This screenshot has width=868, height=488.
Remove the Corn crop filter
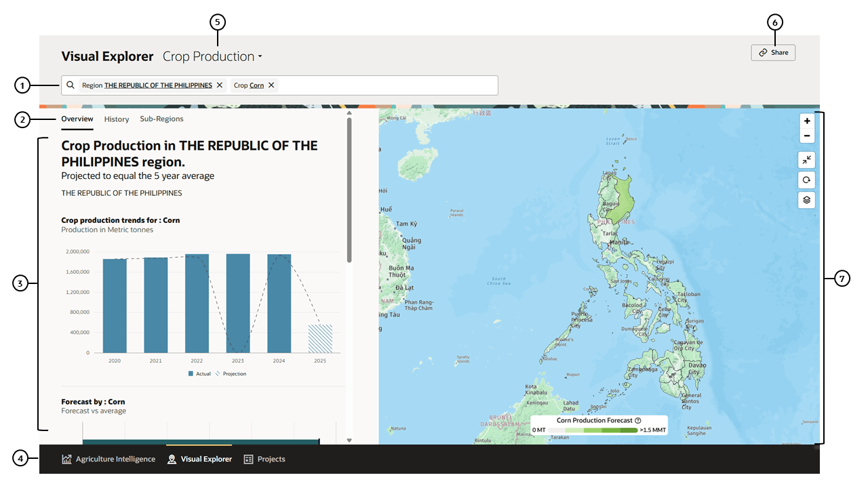[271, 85]
